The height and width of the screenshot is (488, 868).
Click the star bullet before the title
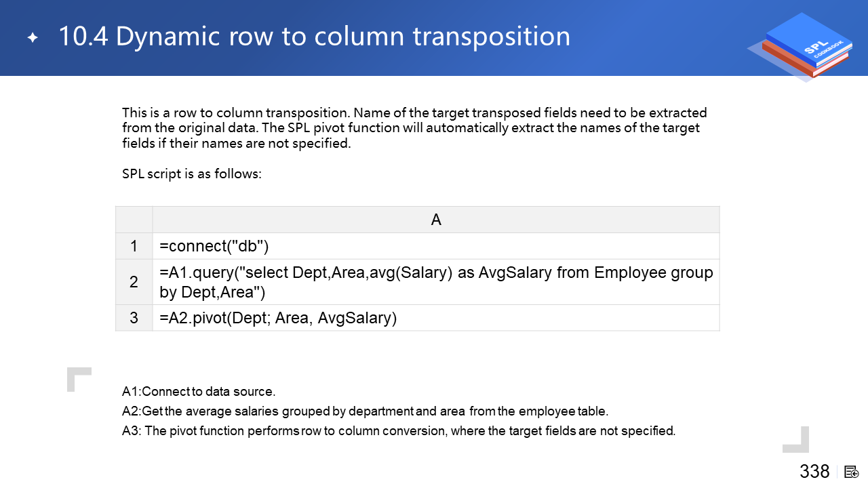(x=33, y=38)
